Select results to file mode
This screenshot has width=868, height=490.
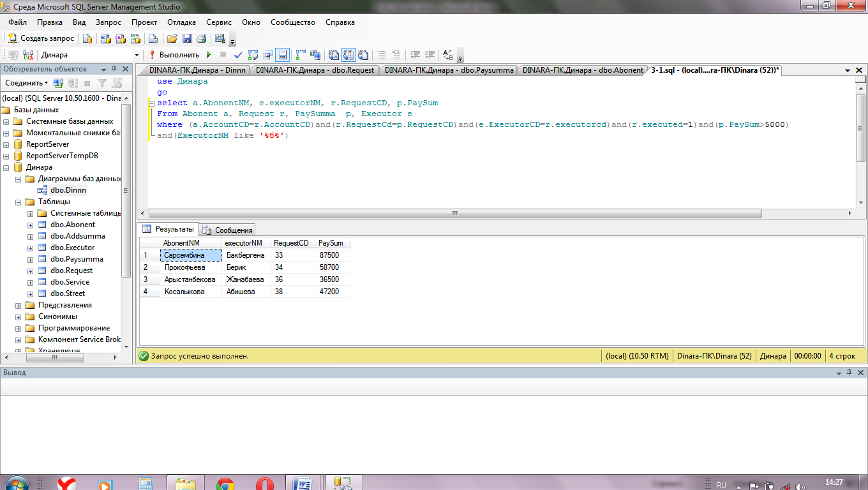click(363, 55)
